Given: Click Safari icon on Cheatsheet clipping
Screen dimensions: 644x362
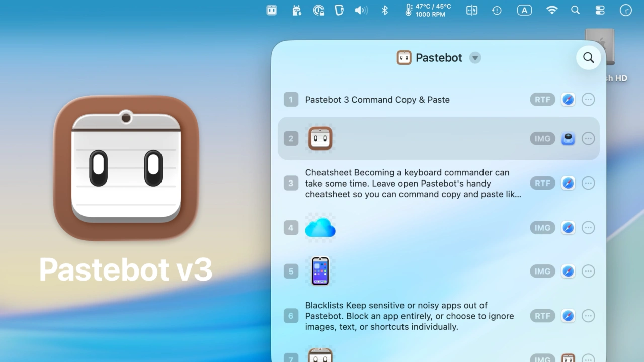Looking at the screenshot, I should 568,183.
